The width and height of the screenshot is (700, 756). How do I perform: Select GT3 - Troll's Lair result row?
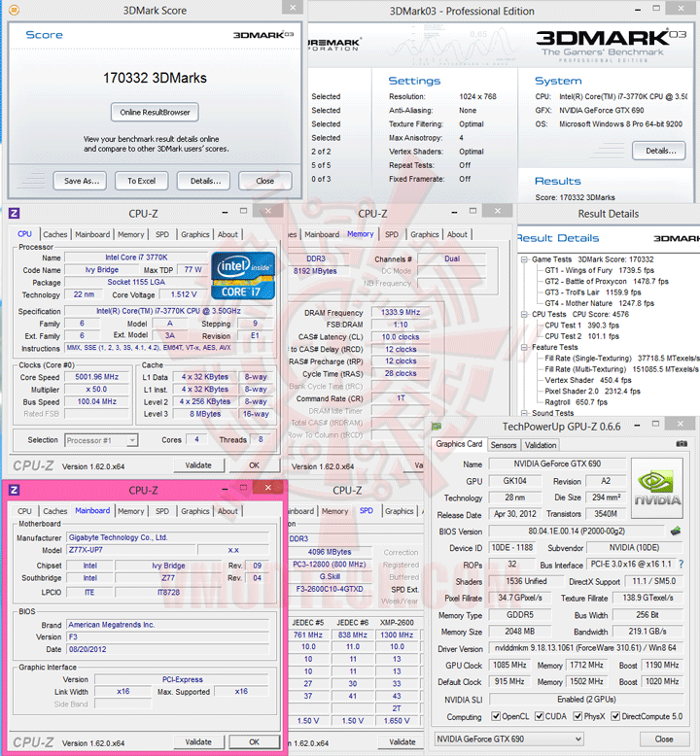pos(592,292)
